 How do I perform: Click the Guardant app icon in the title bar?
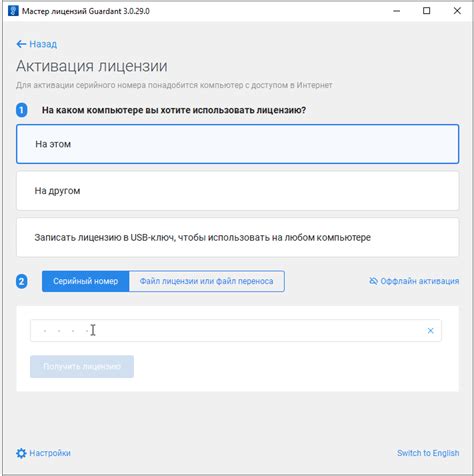[x=13, y=11]
